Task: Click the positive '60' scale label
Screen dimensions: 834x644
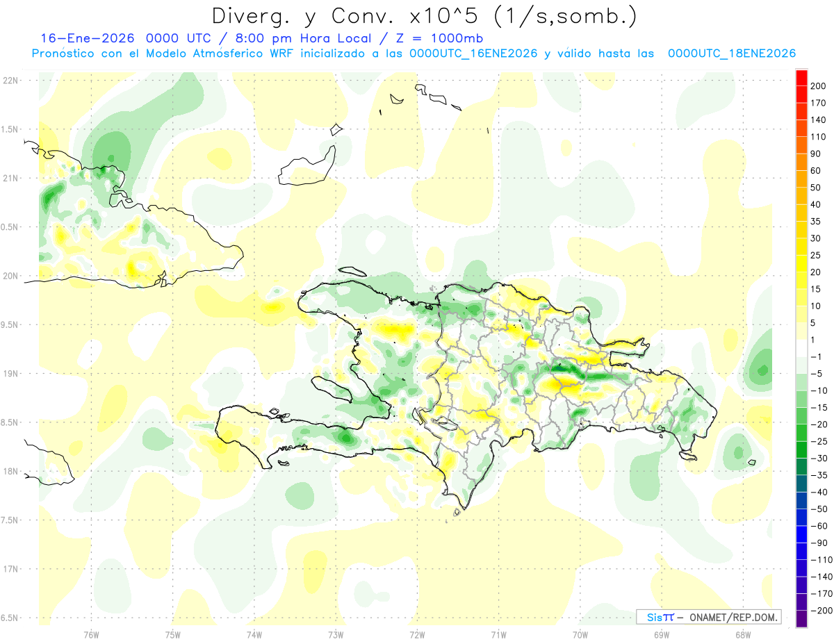Action: point(817,171)
